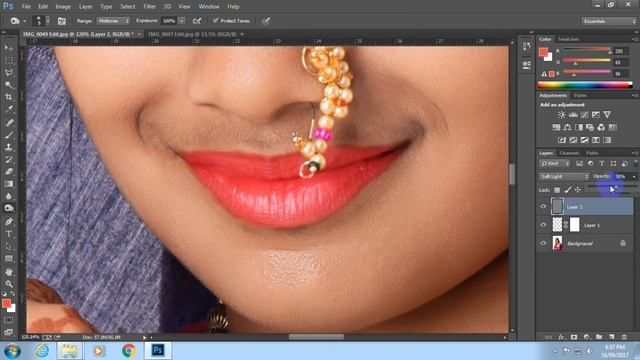
Task: Select the Move tool
Action: coord(9,48)
